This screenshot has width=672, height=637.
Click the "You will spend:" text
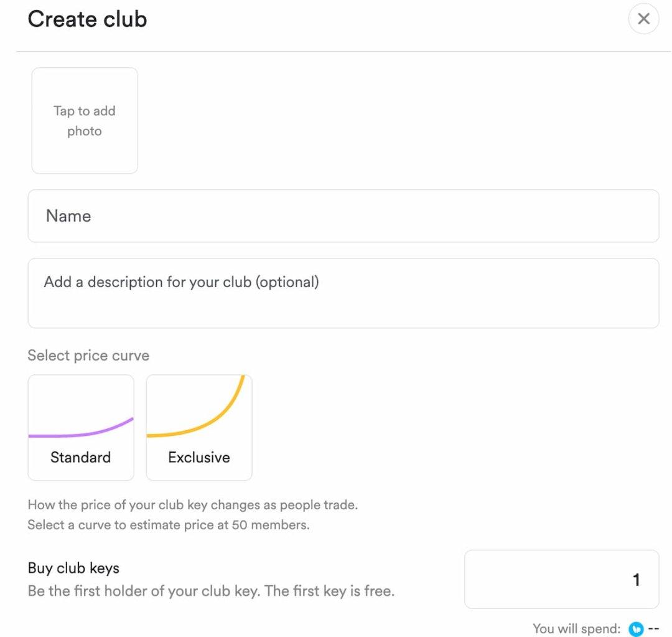click(576, 629)
